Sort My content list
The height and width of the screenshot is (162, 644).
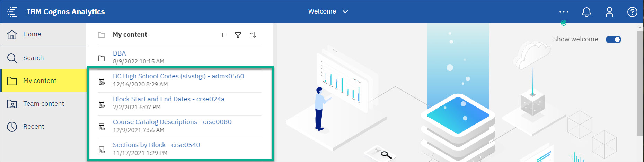(253, 35)
